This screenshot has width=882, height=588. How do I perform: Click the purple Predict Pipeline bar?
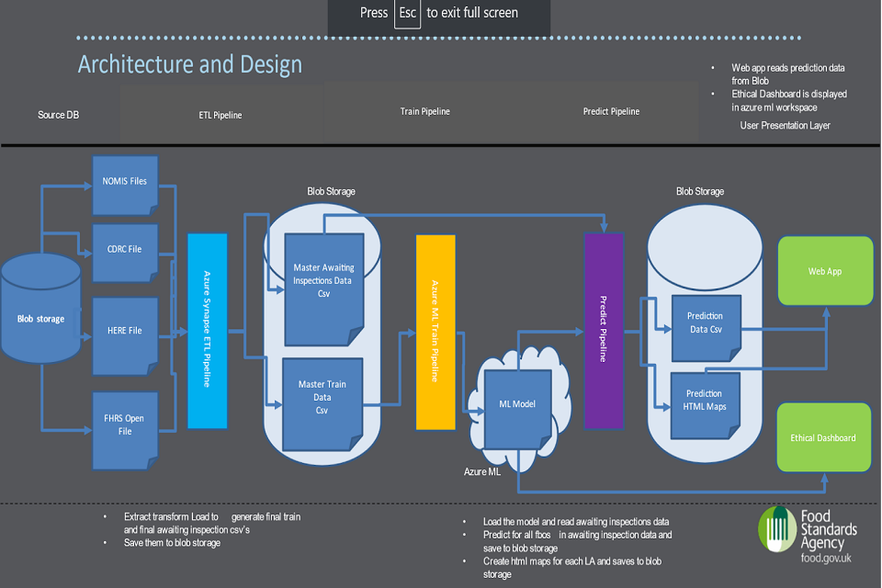tap(604, 331)
